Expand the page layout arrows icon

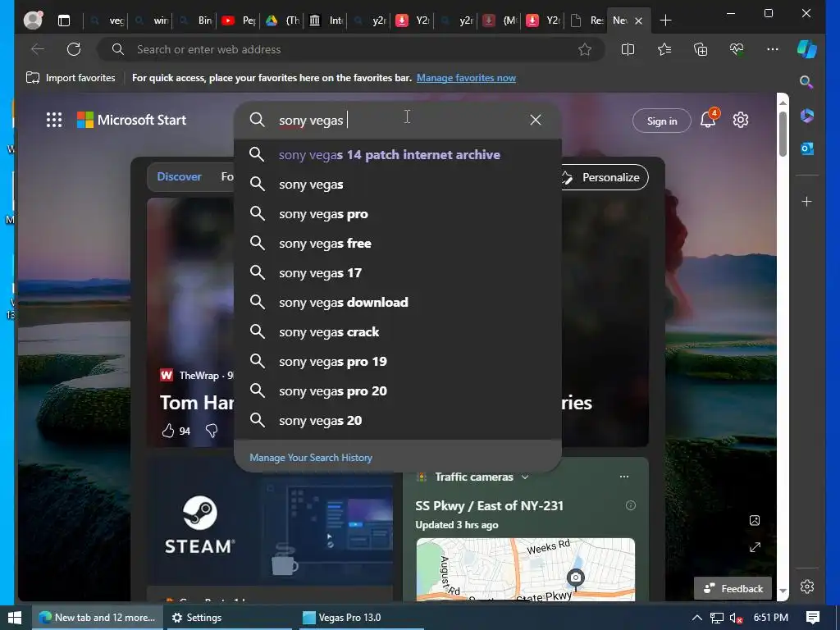[755, 547]
